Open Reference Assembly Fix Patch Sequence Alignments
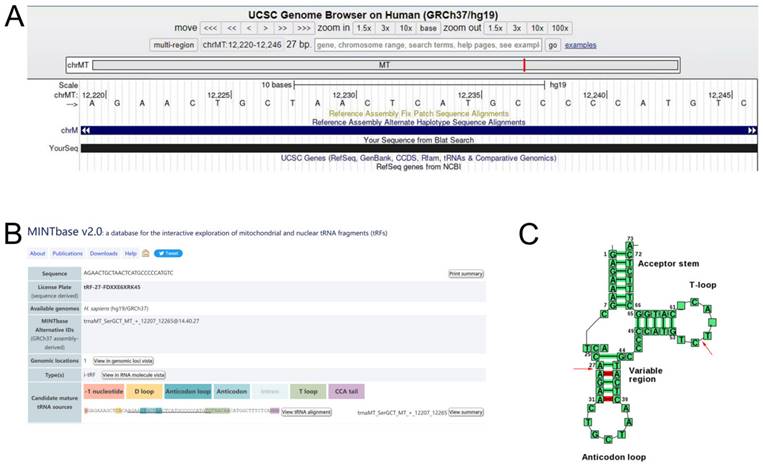Viewport: 763px width, 467px height. coord(418,113)
